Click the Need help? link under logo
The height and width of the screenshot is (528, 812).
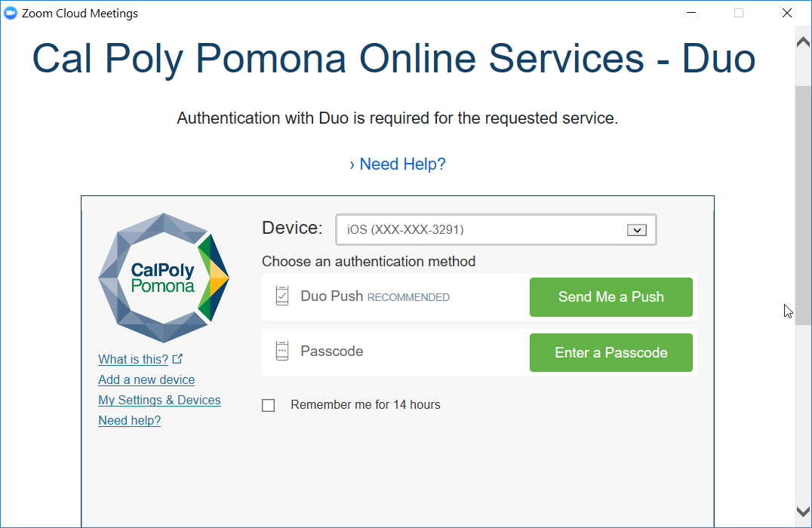point(130,420)
